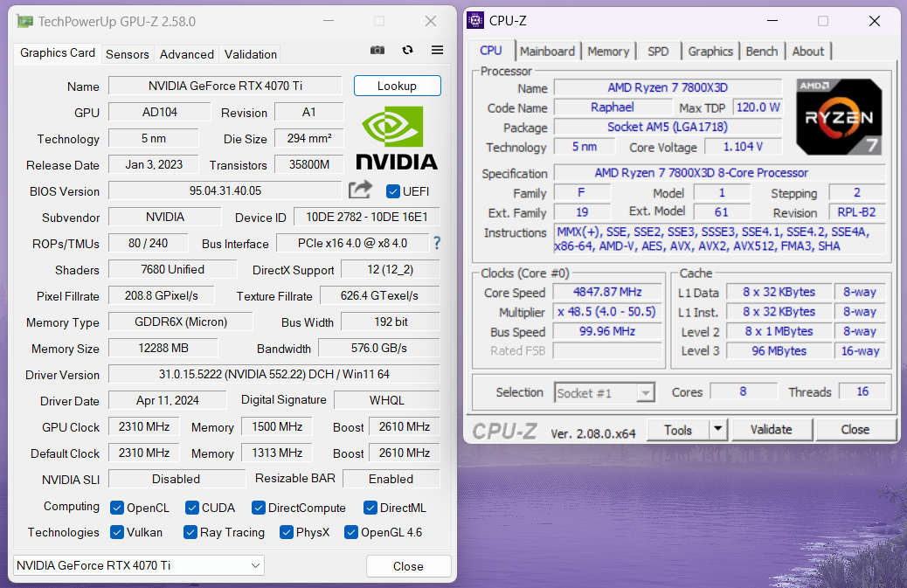Click the Threads value 16 in CPU-Z

tap(862, 391)
